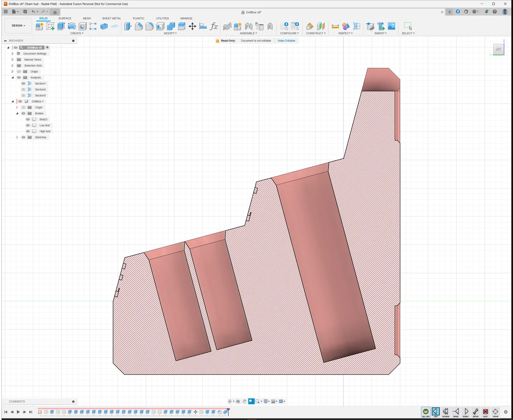Click the Make Editable link
This screenshot has height=420, width=513.
[286, 41]
